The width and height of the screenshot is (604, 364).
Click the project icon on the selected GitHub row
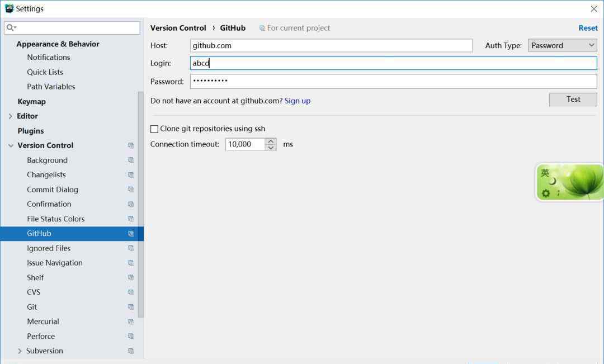[x=131, y=234]
